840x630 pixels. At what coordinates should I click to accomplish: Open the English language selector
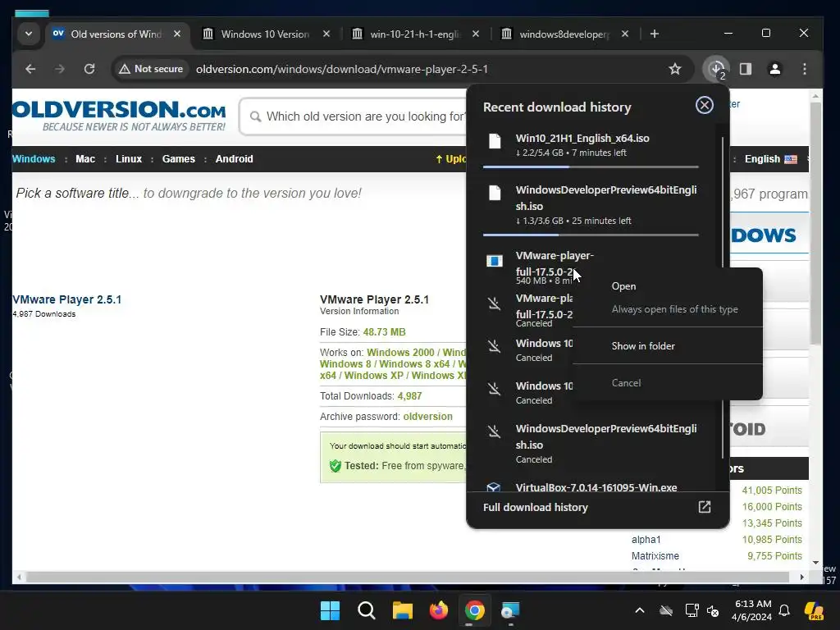pyautogui.click(x=770, y=159)
